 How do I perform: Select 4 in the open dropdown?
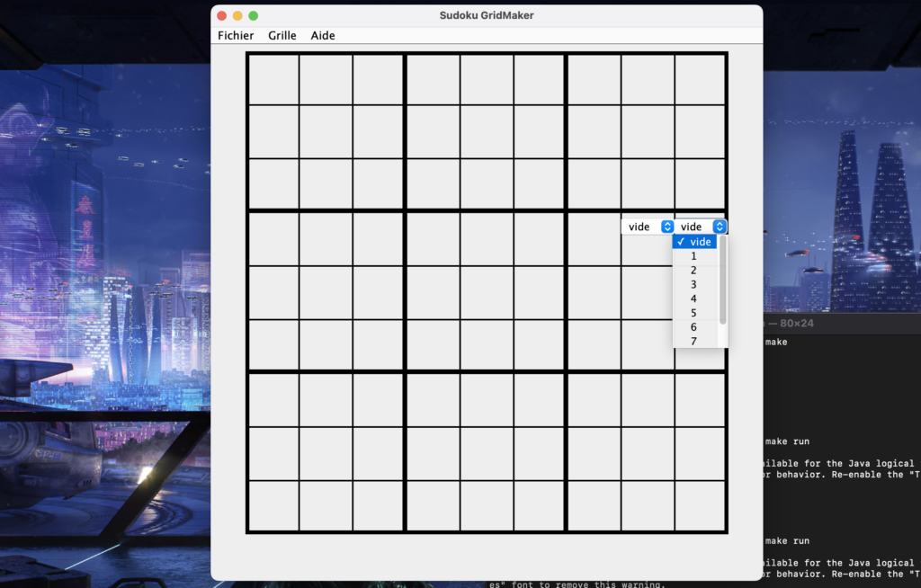point(694,298)
